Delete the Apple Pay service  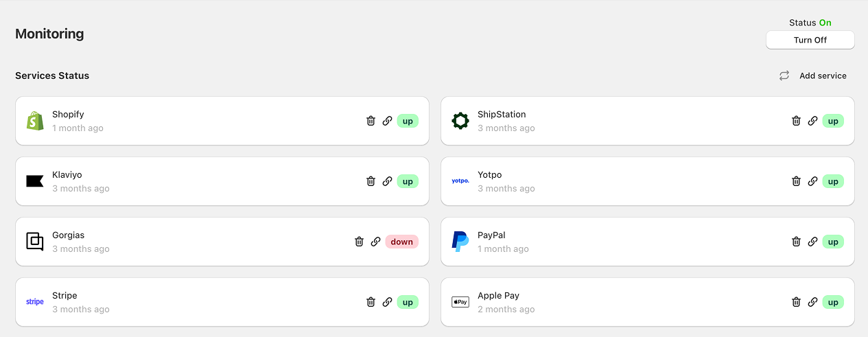(796, 302)
